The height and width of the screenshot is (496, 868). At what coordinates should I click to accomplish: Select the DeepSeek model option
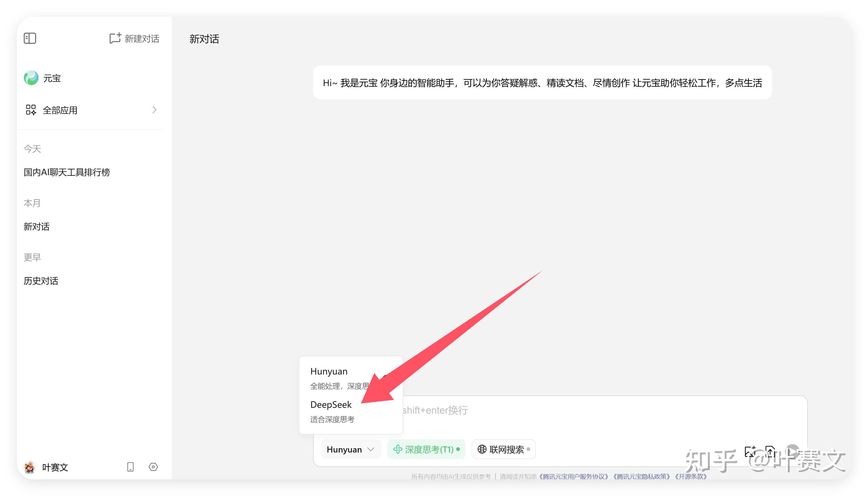pos(351,411)
